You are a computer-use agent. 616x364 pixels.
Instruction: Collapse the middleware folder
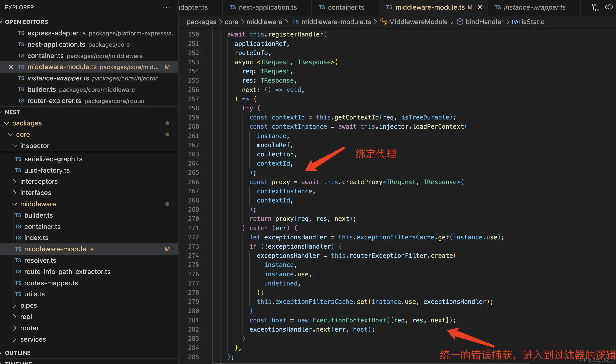(15, 204)
